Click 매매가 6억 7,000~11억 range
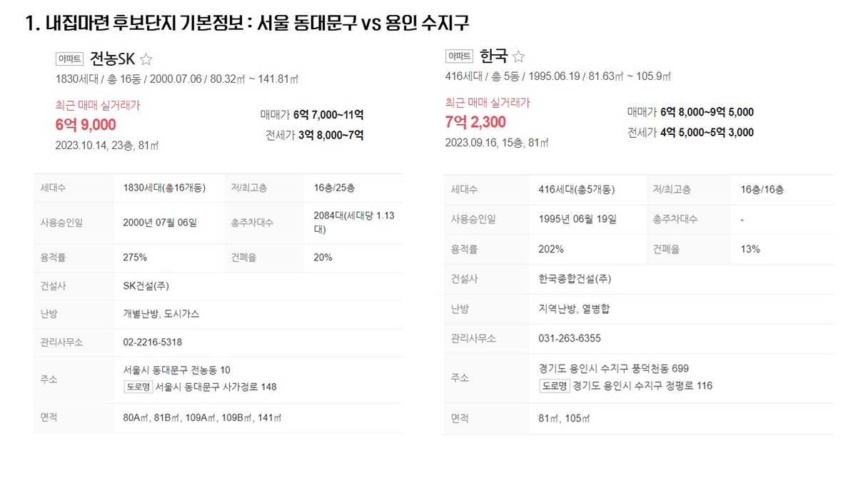Image resolution: width=868 pixels, height=488 pixels. 312,115
